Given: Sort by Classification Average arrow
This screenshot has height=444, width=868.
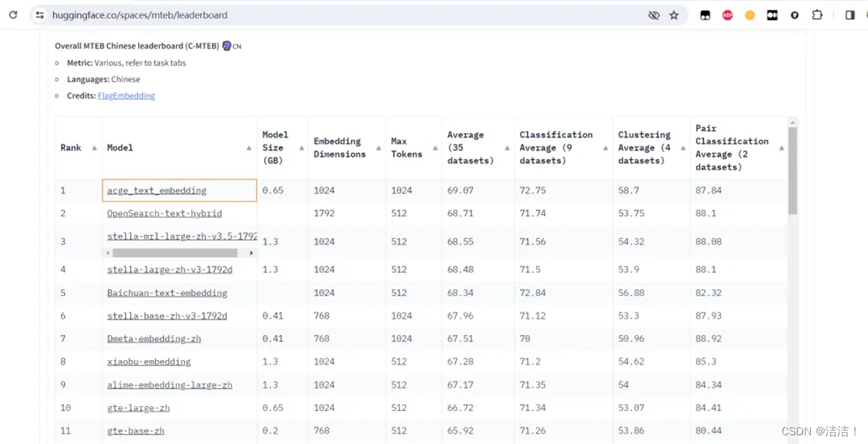Looking at the screenshot, I should [x=606, y=147].
